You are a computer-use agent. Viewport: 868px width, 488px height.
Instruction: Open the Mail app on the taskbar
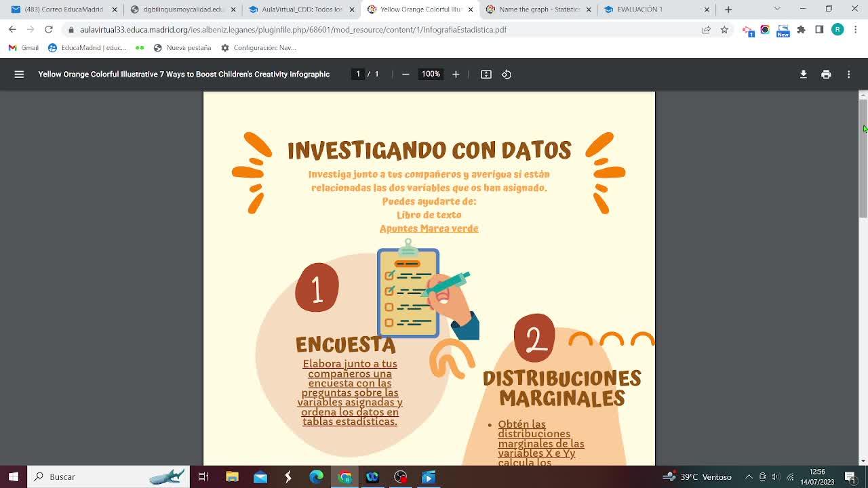coord(260,476)
